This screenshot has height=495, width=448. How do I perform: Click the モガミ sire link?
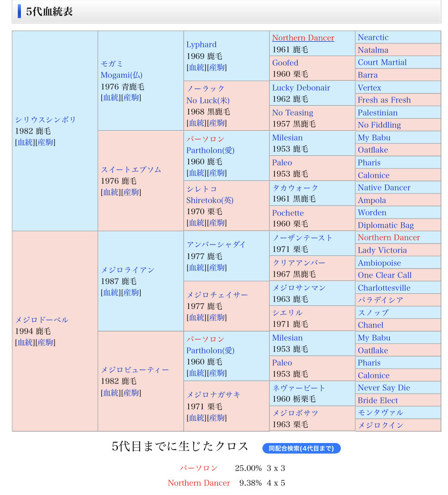pyautogui.click(x=112, y=64)
